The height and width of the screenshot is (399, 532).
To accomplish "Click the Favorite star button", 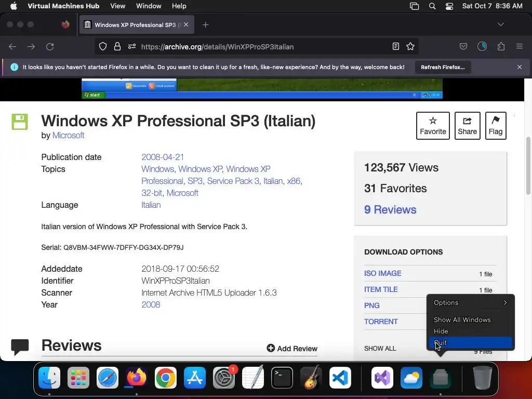I will [x=433, y=126].
